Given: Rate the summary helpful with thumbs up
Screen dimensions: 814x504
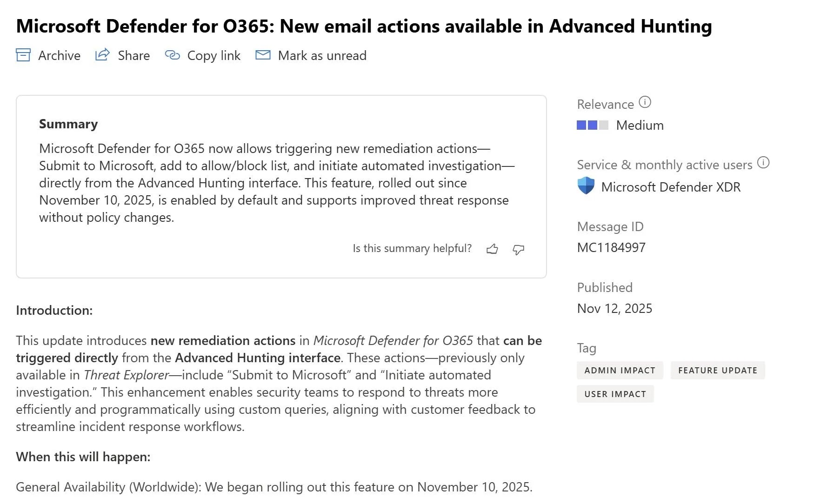Looking at the screenshot, I should [x=493, y=249].
